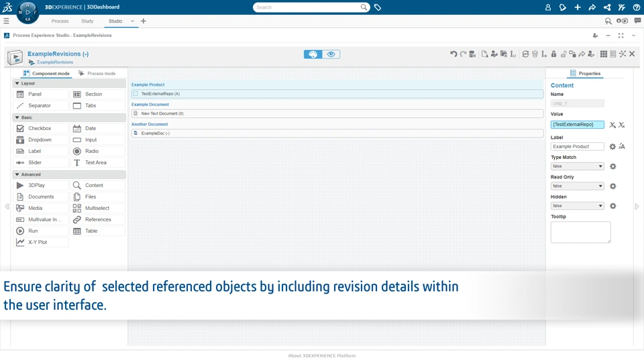Open the user profile icon in header
This screenshot has width=644, height=362.
(x=548, y=7)
